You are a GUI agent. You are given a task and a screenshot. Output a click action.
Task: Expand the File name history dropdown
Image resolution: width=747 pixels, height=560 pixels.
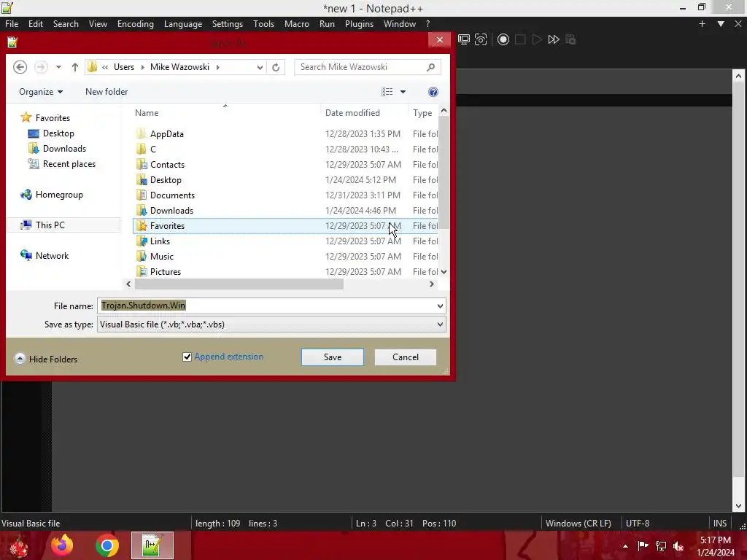[440, 306]
